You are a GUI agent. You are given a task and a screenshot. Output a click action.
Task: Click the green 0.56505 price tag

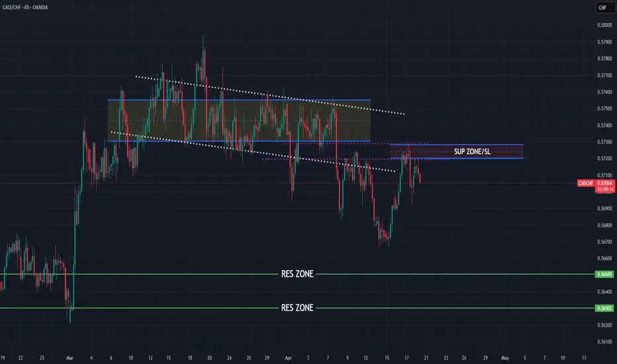coord(604,274)
